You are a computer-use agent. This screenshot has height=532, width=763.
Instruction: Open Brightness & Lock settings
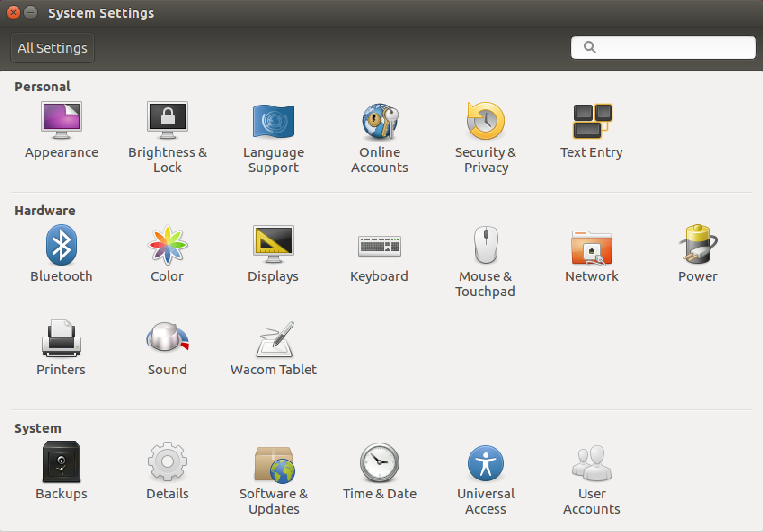point(167,130)
